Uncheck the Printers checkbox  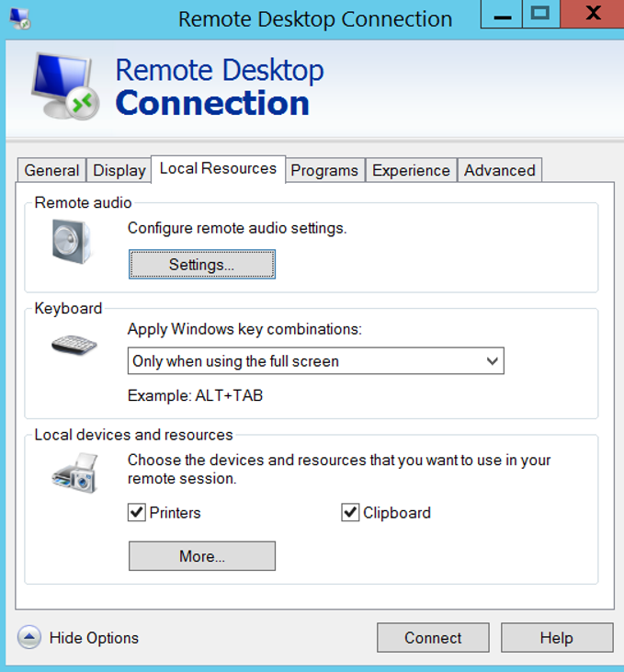click(x=137, y=512)
